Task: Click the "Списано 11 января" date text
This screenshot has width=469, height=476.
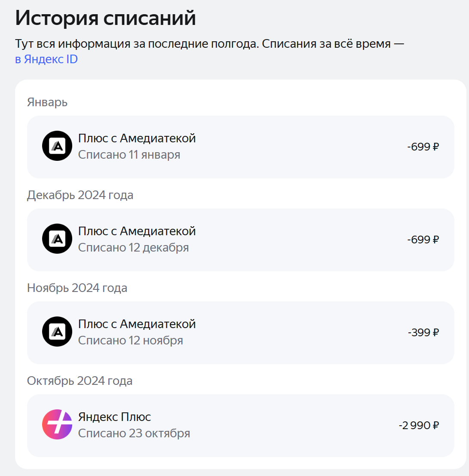Action: point(129,155)
